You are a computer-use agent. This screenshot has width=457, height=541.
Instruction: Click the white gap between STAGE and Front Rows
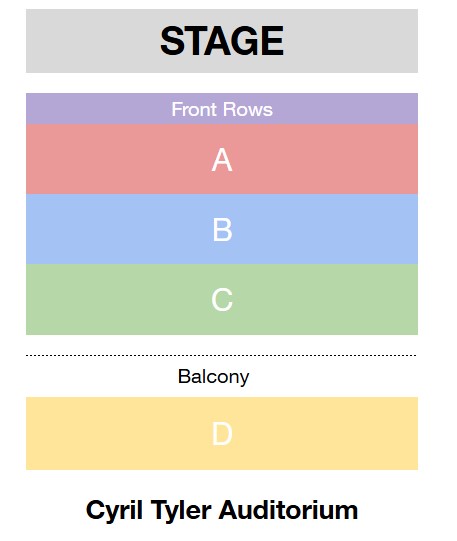222,83
